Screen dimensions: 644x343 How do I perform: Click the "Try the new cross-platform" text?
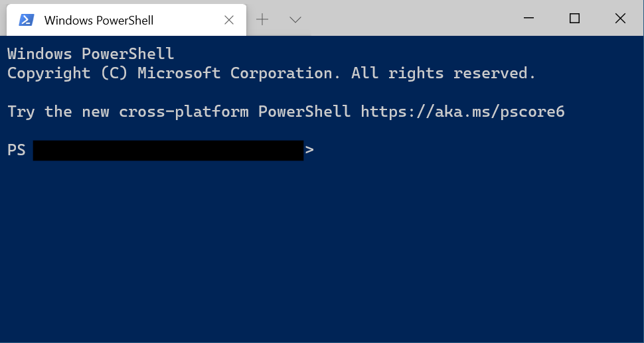(x=128, y=111)
